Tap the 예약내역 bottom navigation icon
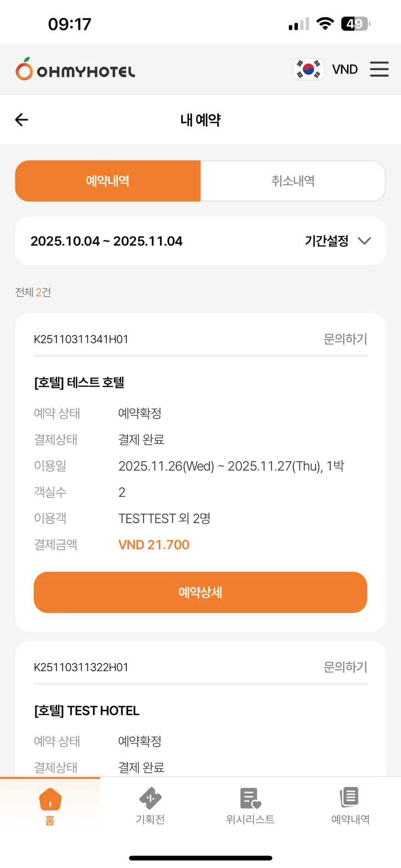401x868 pixels. pos(350,798)
